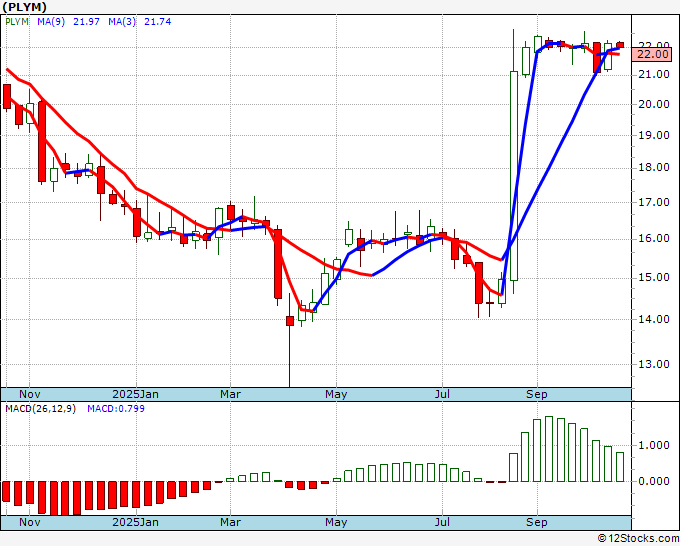Click the MACD(26,12,9) indicator label
The width and height of the screenshot is (680, 546).
point(40,409)
